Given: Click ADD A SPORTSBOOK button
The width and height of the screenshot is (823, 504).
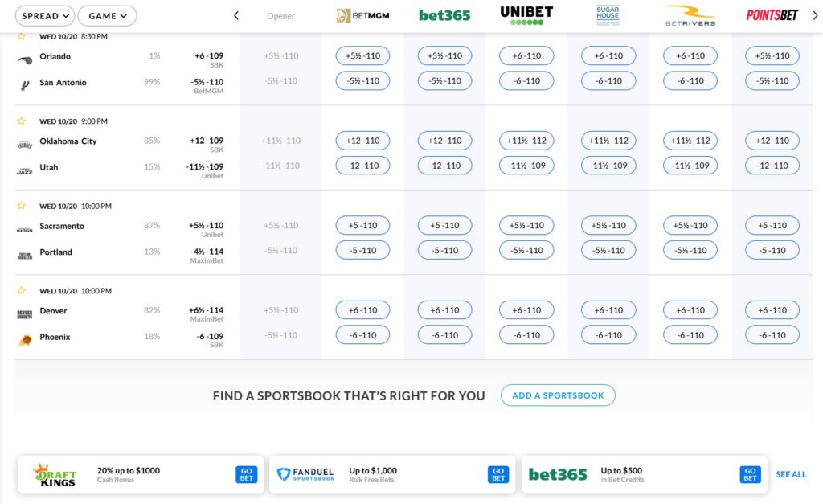Looking at the screenshot, I should (x=558, y=395).
